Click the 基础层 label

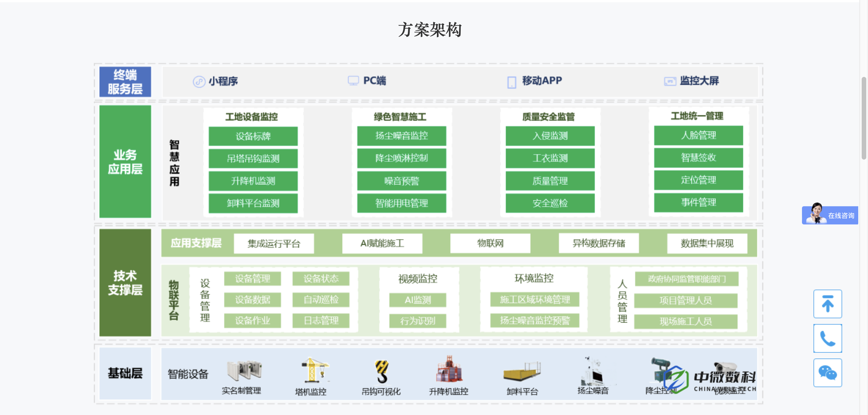[x=125, y=373]
